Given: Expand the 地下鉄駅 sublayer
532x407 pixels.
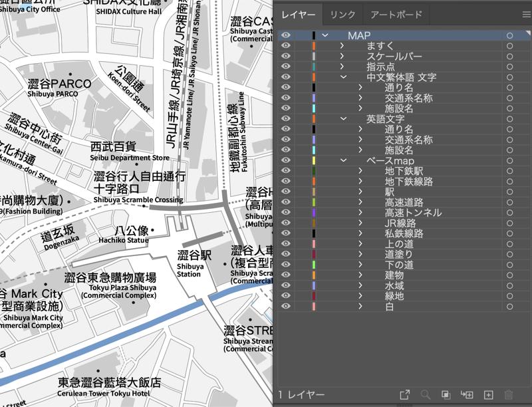Looking at the screenshot, I should (360, 171).
